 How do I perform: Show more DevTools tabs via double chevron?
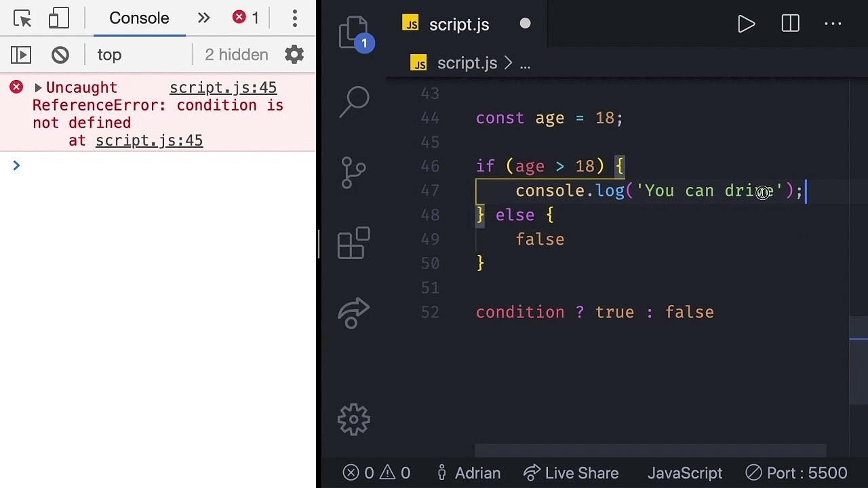pyautogui.click(x=203, y=18)
